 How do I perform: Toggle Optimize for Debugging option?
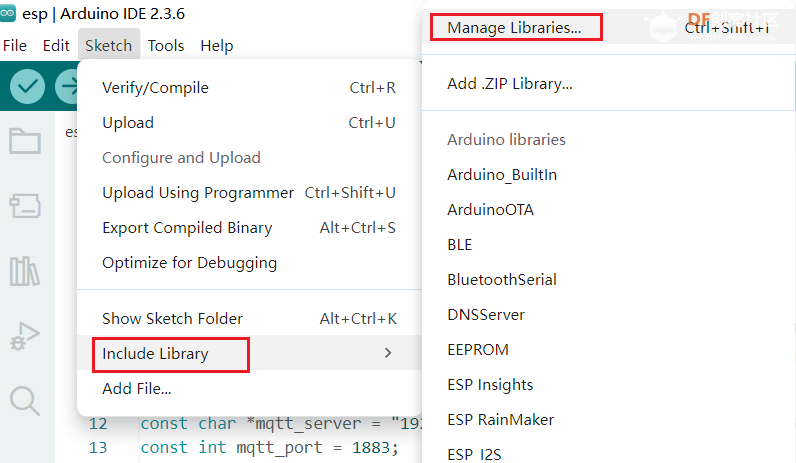[x=249, y=263]
